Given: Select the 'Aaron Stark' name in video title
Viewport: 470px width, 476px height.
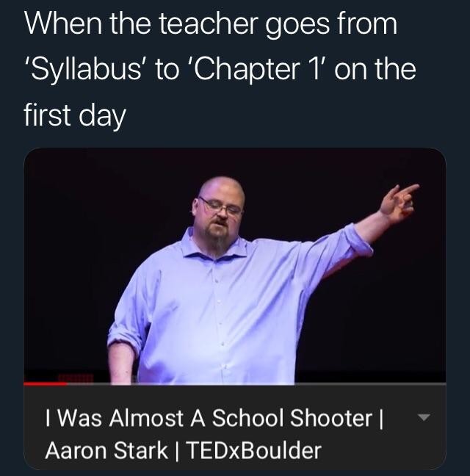Looking at the screenshot, I should click(x=106, y=450).
